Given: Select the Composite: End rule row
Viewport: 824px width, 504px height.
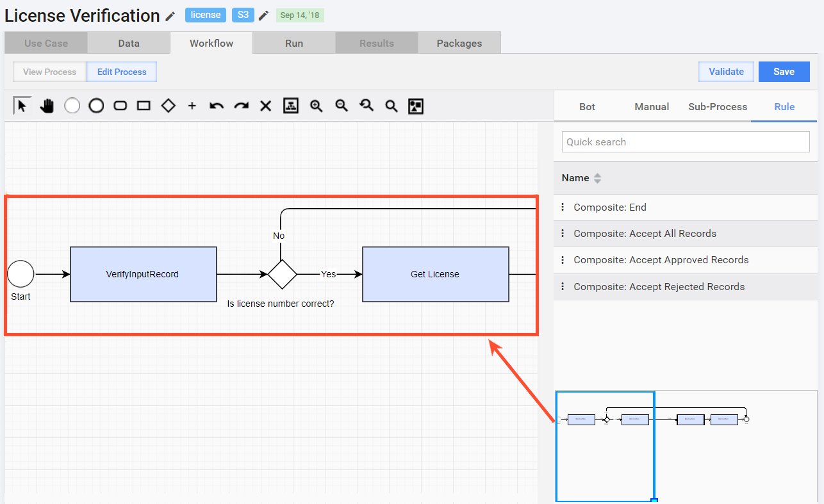Looking at the screenshot, I should point(686,207).
